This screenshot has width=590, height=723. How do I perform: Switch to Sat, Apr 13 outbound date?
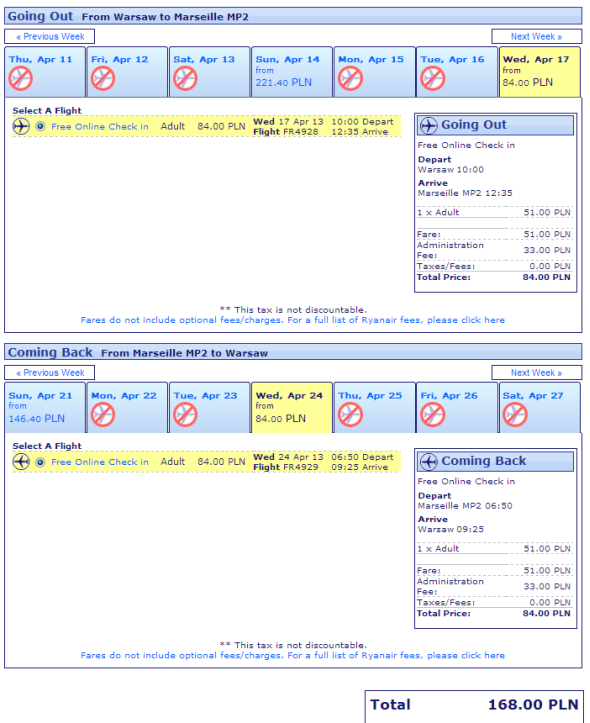[210, 71]
